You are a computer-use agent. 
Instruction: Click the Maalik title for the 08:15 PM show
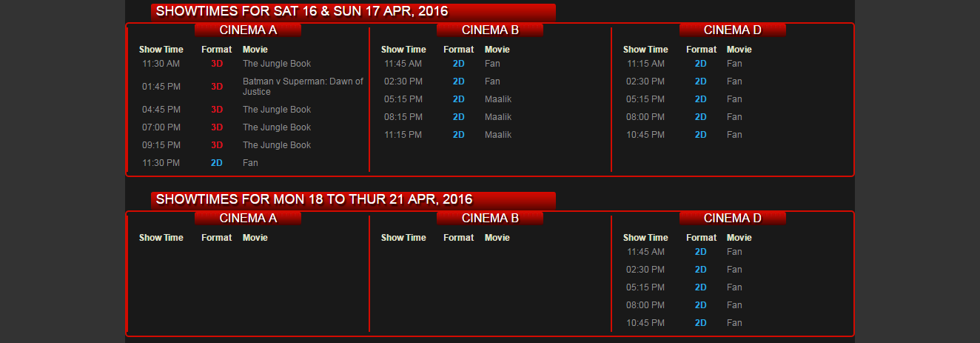(498, 117)
